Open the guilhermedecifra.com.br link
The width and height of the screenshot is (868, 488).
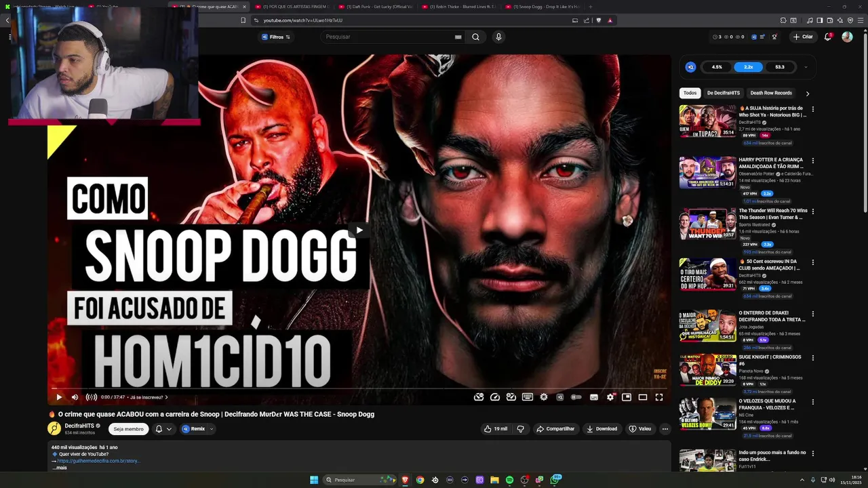click(x=98, y=461)
